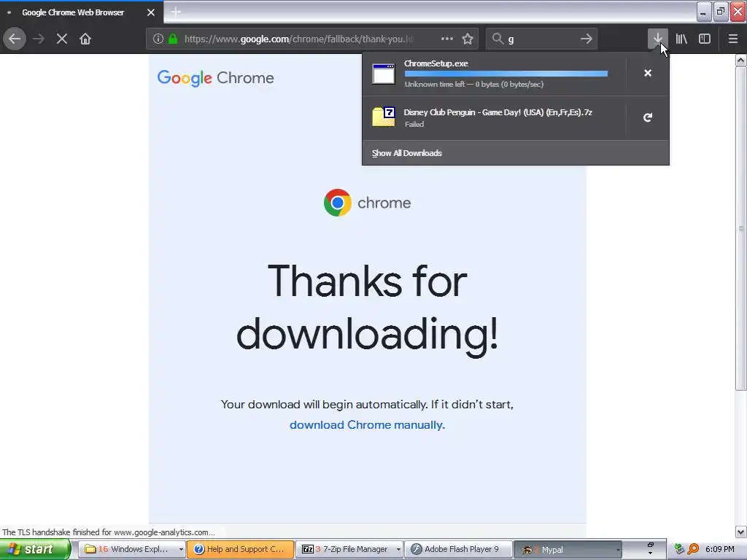This screenshot has height=560, width=747.
Task: Click the ChromeSetup.exe file icon
Action: tap(384, 74)
